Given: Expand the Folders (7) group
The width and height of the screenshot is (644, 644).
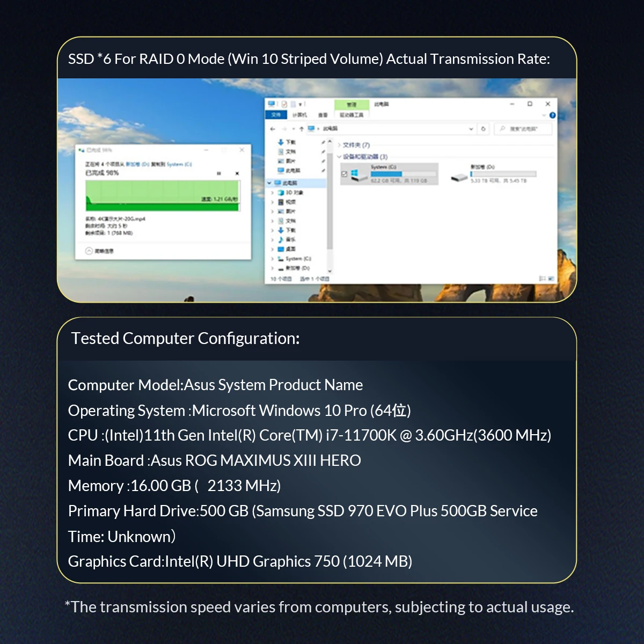Looking at the screenshot, I should tap(339, 145).
